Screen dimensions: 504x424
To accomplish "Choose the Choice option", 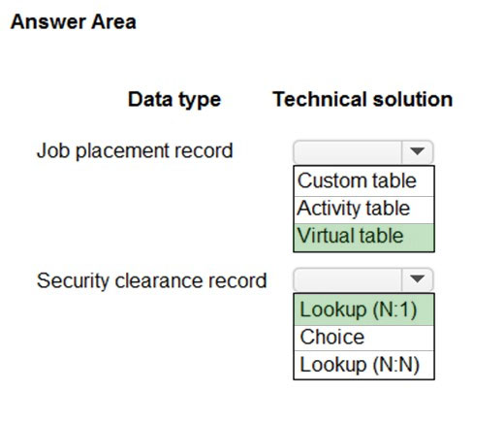I will (x=363, y=338).
